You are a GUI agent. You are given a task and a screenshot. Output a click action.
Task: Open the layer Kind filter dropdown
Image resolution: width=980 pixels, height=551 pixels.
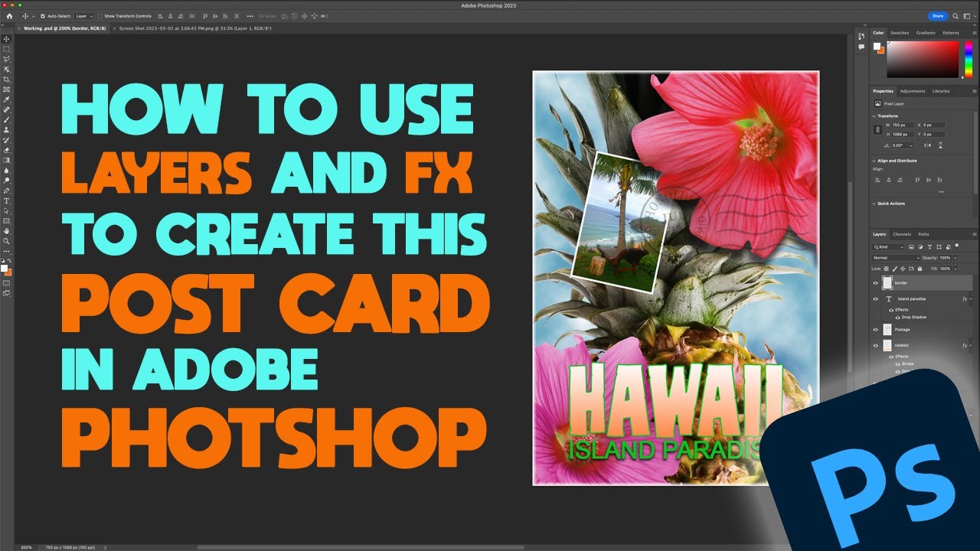pos(888,247)
